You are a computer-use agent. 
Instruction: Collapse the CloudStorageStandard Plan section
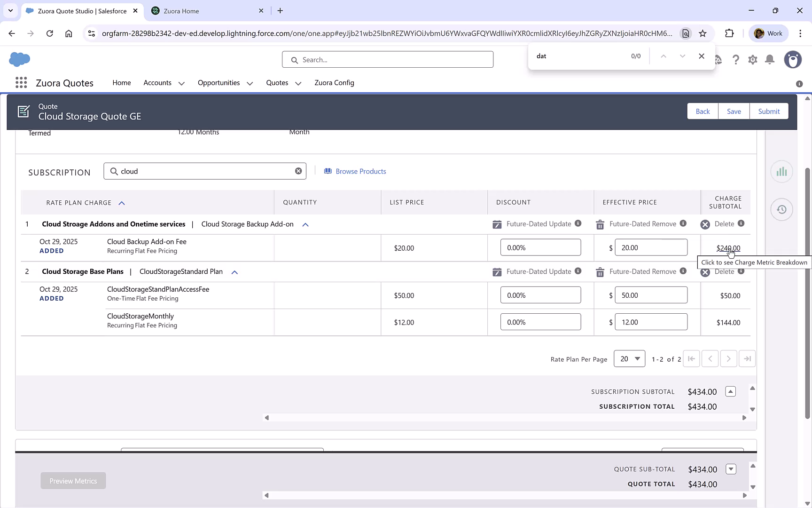tap(234, 272)
